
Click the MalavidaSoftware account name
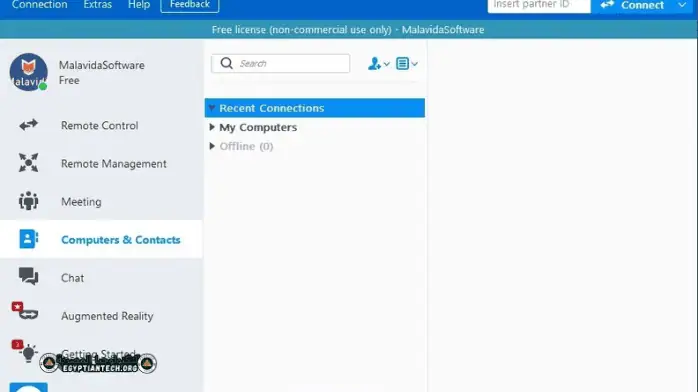click(x=101, y=65)
